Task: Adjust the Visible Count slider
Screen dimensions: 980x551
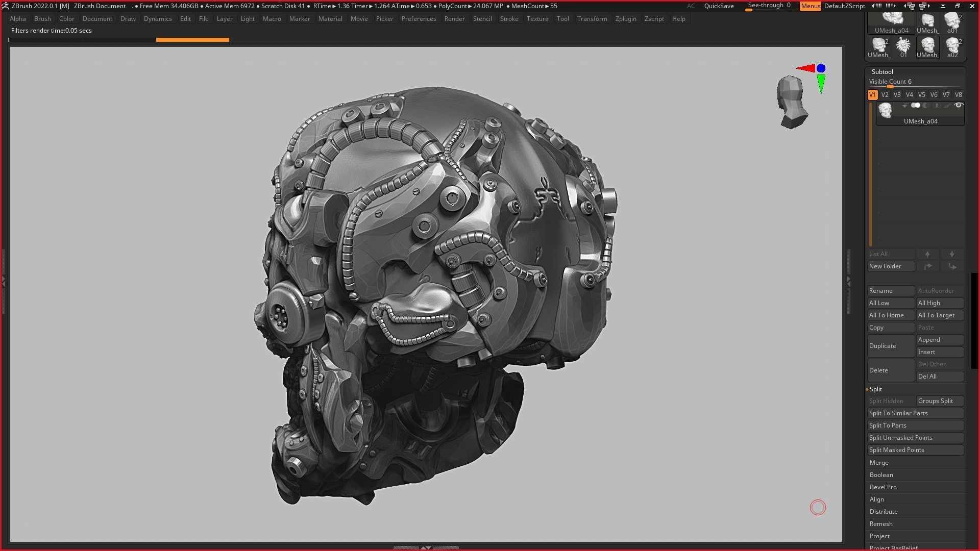Action: tap(915, 82)
